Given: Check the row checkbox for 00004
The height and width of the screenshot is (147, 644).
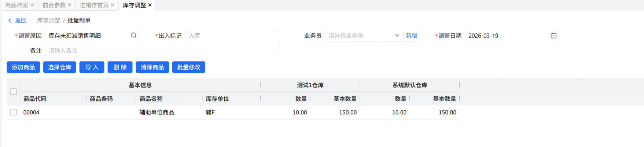Looking at the screenshot, I should (14, 112).
